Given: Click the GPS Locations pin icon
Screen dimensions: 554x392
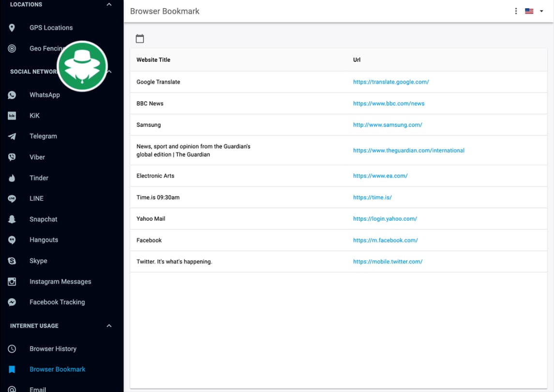Looking at the screenshot, I should (12, 28).
